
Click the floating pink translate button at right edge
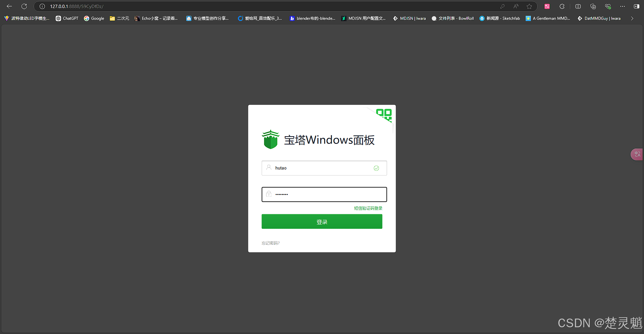click(637, 154)
